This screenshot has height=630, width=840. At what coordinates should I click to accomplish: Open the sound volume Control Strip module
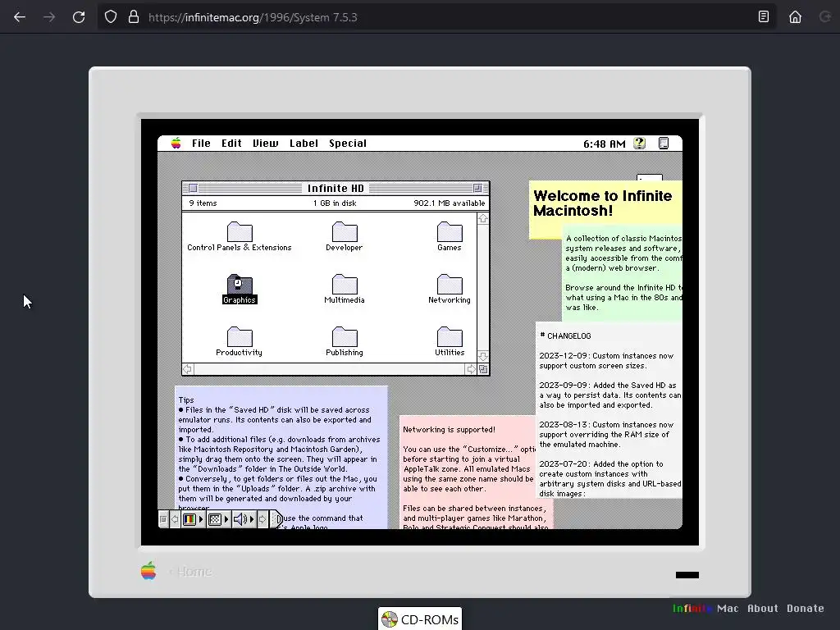pos(244,519)
